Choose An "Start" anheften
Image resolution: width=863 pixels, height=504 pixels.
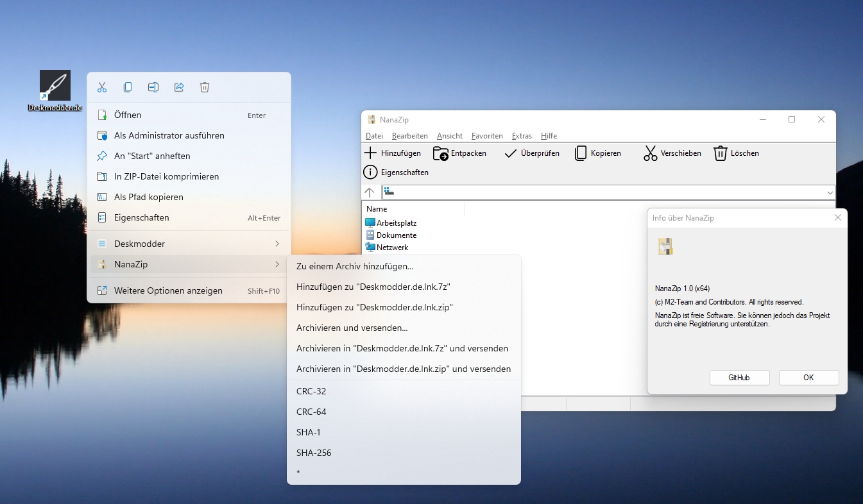tap(189, 156)
